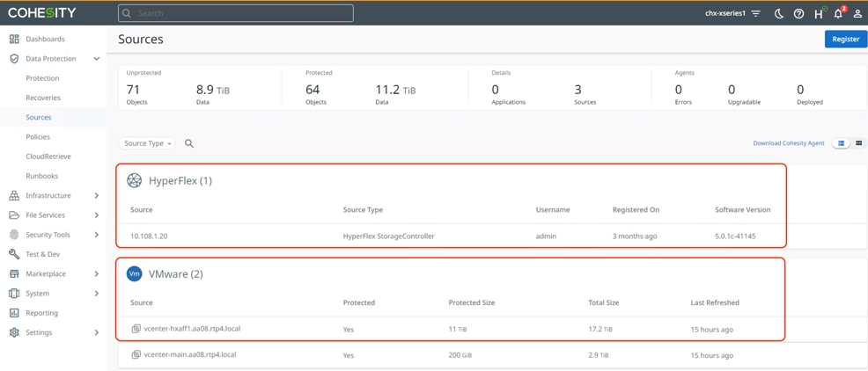Open cluster selector filter icon next to chx-xseries1
Viewport: 868px width, 371px height.
tap(755, 13)
